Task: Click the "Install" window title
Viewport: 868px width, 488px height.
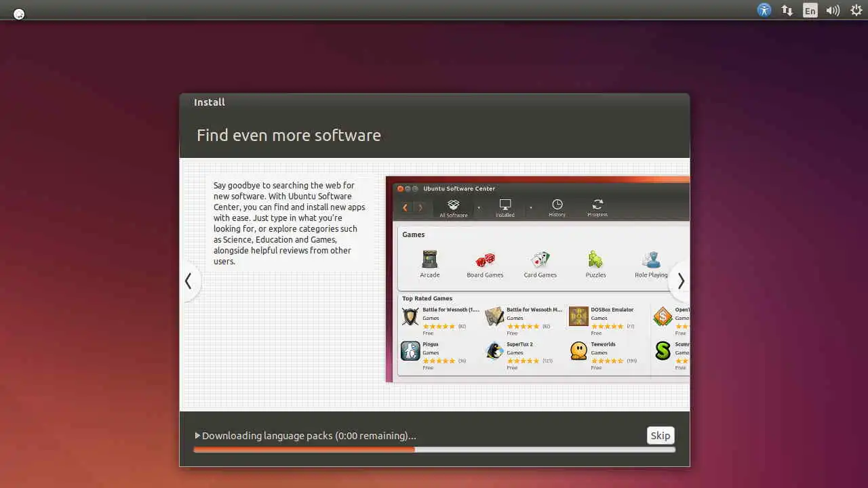Action: point(210,102)
